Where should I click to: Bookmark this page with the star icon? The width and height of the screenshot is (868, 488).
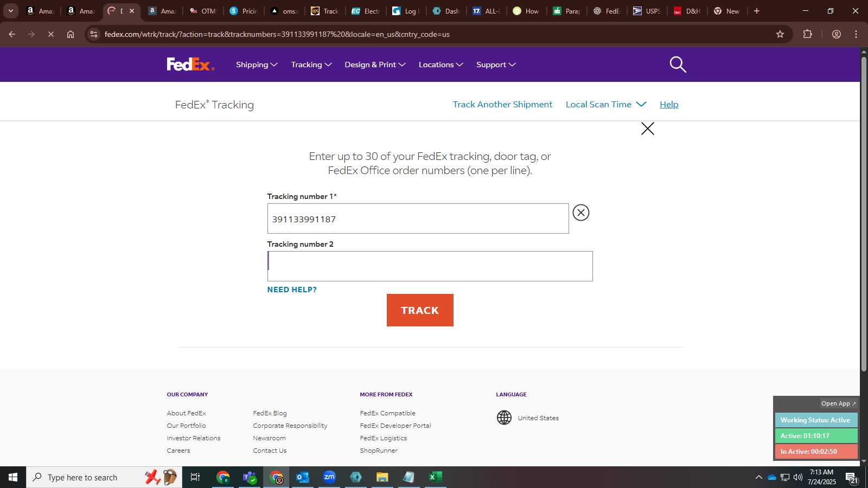(780, 34)
